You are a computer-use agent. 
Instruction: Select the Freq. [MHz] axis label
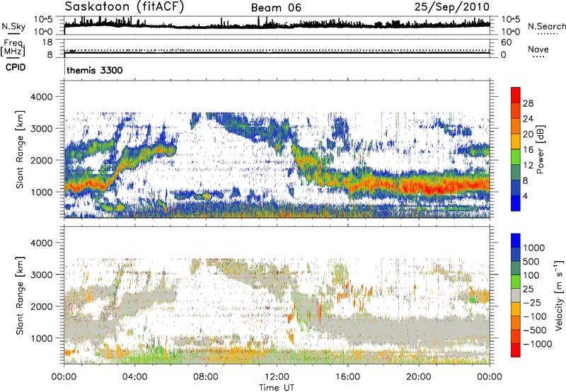13,47
